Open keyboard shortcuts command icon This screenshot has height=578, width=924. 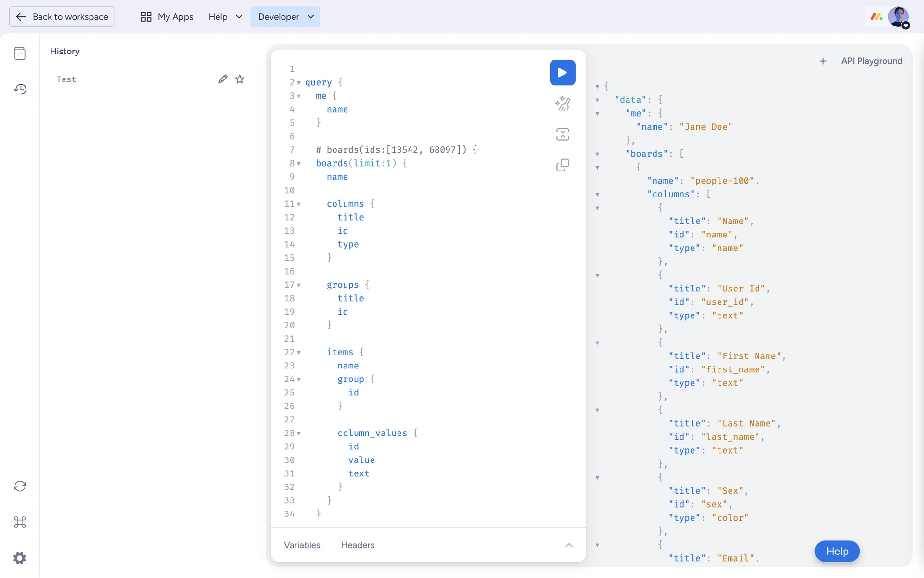point(20,522)
